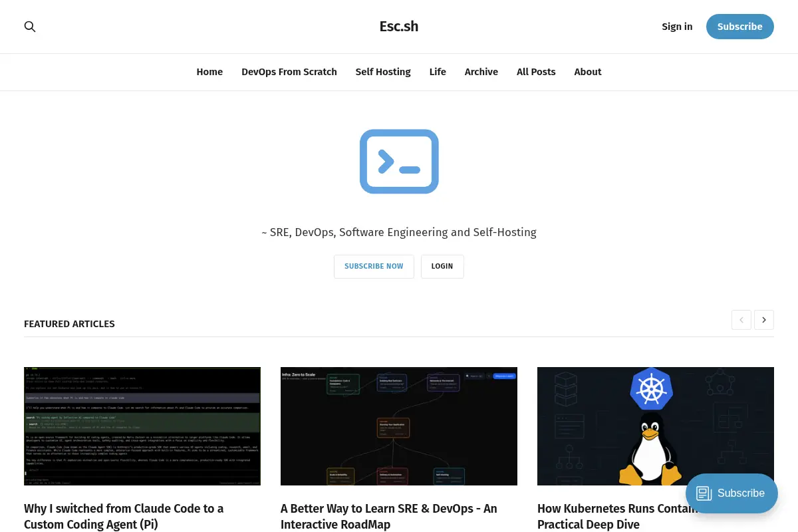Click the floating Subscribe portal button
Image resolution: width=798 pixels, height=532 pixels.
731,493
